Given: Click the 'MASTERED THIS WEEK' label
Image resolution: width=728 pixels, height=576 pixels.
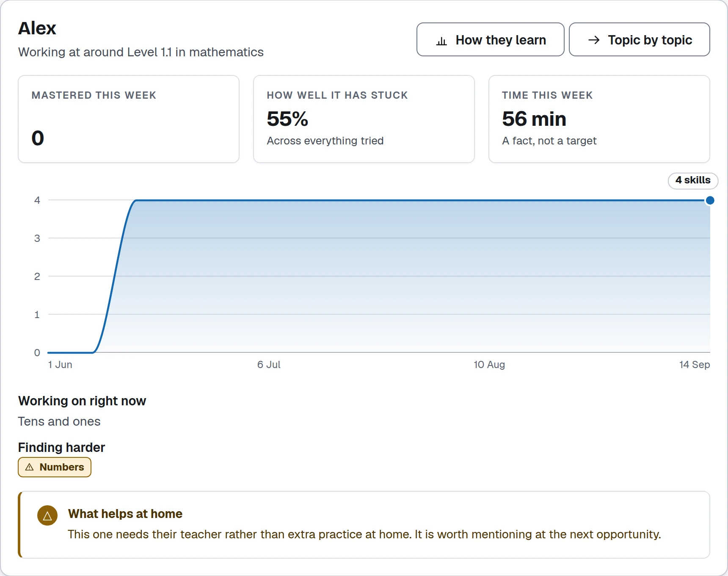Looking at the screenshot, I should click(x=94, y=95).
